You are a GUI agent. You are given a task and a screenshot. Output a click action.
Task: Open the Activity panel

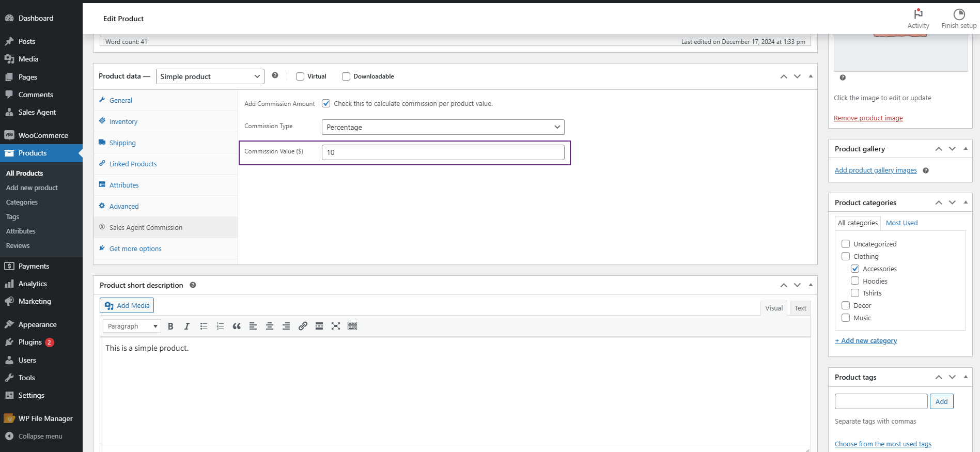tap(918, 19)
